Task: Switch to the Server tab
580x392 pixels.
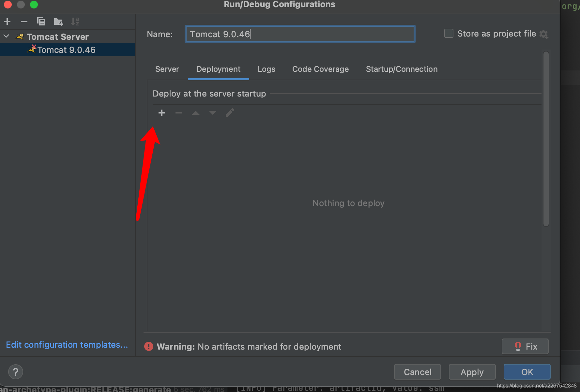Action: point(167,69)
